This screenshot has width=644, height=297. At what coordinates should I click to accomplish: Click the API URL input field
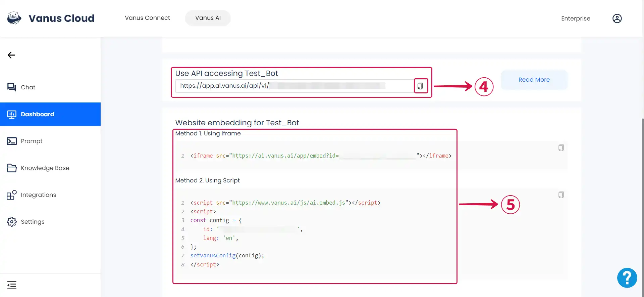coord(294,86)
